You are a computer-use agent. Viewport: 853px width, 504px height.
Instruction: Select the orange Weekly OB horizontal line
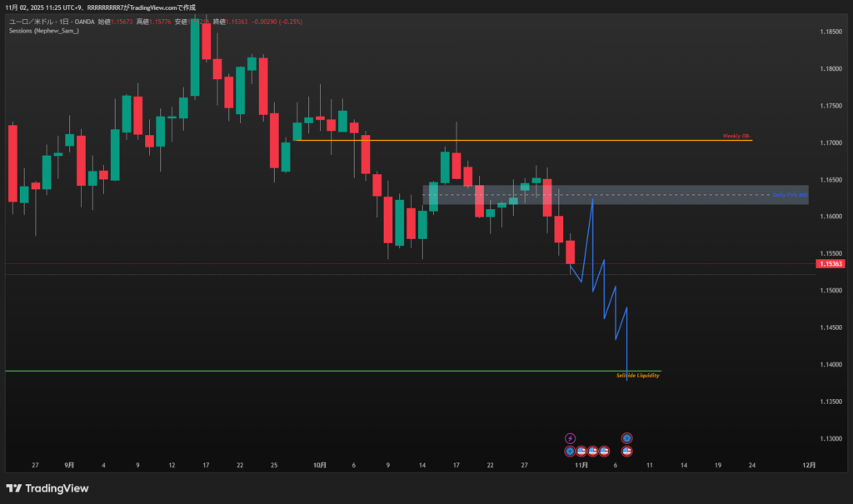point(500,140)
